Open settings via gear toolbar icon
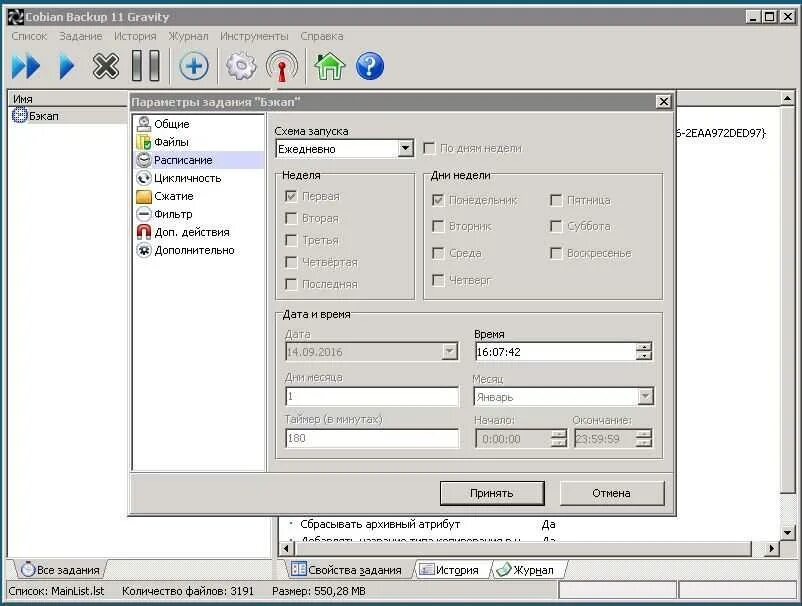802x606 pixels. [240, 66]
